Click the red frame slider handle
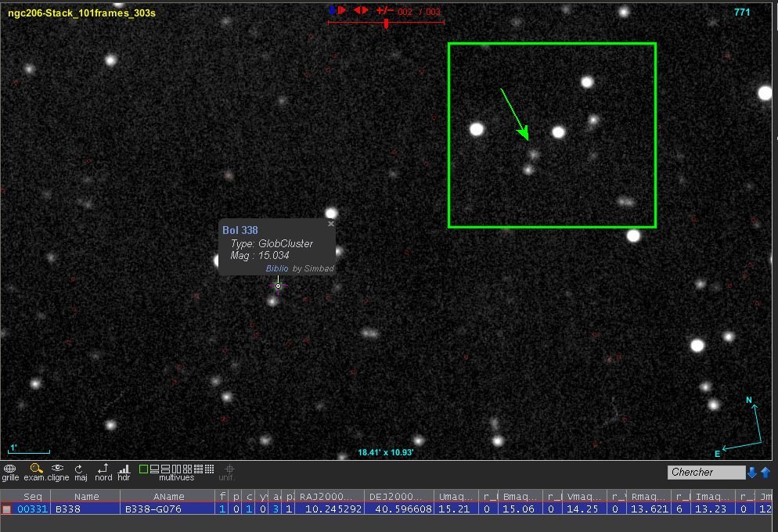 tap(386, 23)
